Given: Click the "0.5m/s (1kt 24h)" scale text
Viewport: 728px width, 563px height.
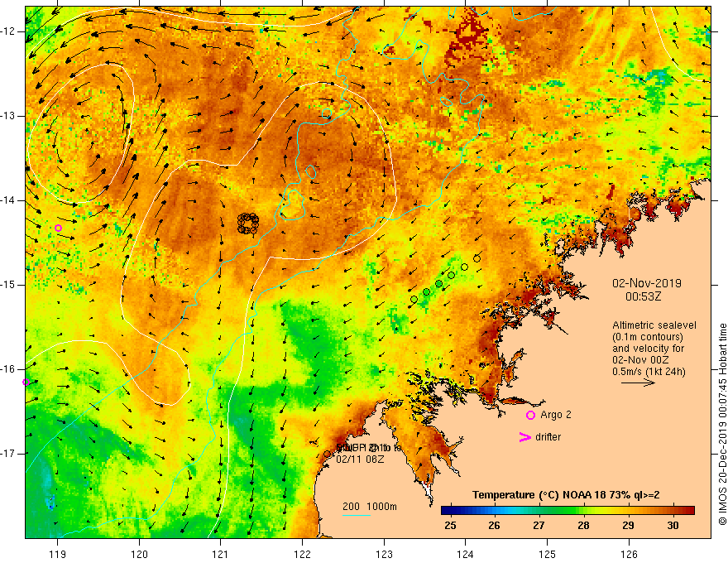Looking at the screenshot, I should (649, 372).
